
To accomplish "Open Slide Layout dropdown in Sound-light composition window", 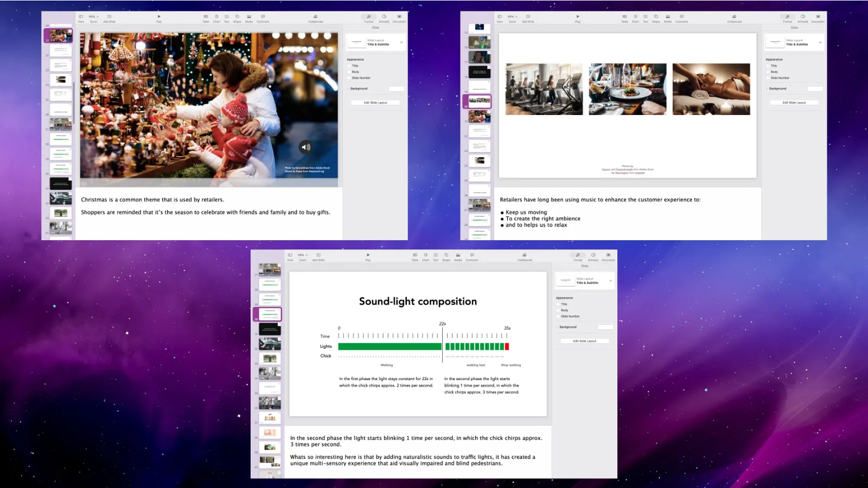I will (x=585, y=281).
